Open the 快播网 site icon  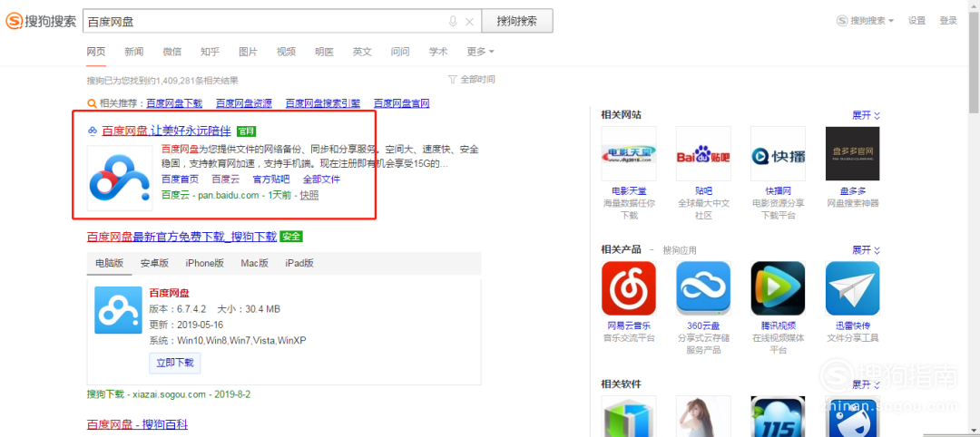[x=778, y=154]
